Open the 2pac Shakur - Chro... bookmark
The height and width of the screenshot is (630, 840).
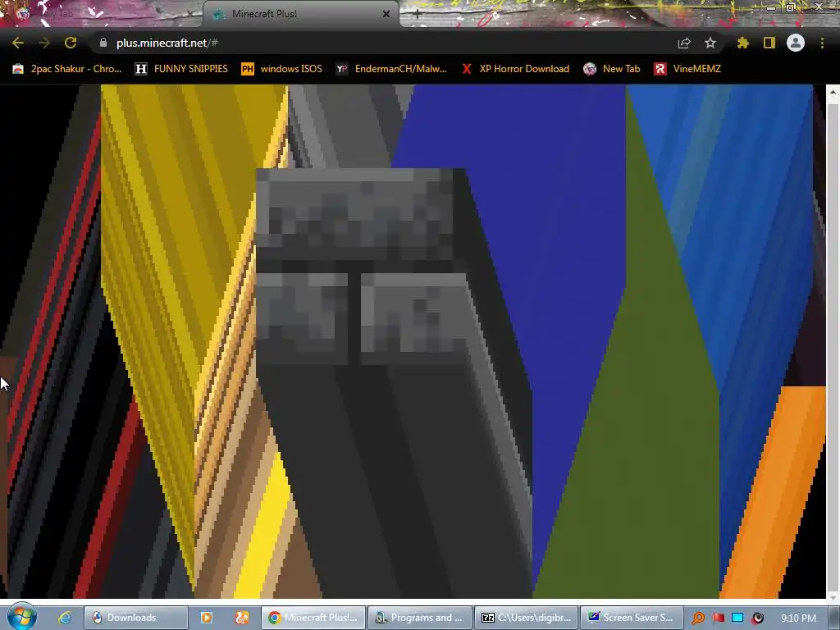click(x=67, y=69)
